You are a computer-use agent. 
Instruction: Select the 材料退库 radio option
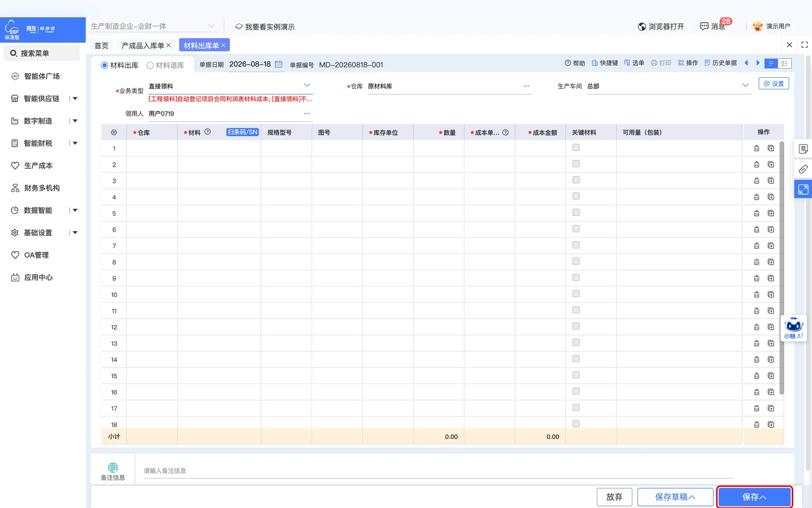[x=165, y=66]
